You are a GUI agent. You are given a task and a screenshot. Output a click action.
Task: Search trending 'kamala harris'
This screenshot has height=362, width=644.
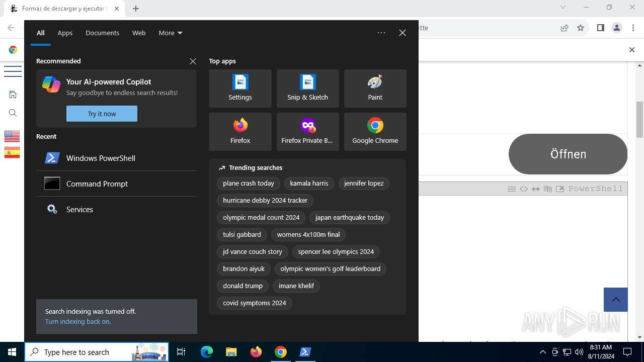pyautogui.click(x=309, y=184)
